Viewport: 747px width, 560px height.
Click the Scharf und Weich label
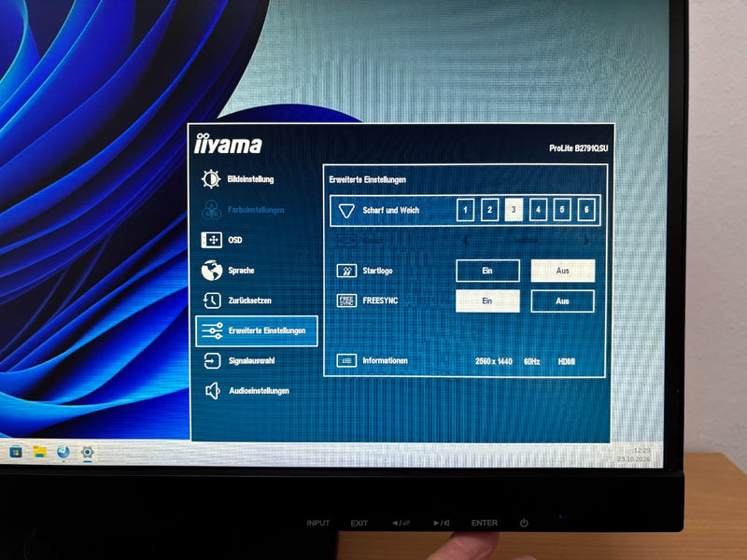(x=390, y=210)
